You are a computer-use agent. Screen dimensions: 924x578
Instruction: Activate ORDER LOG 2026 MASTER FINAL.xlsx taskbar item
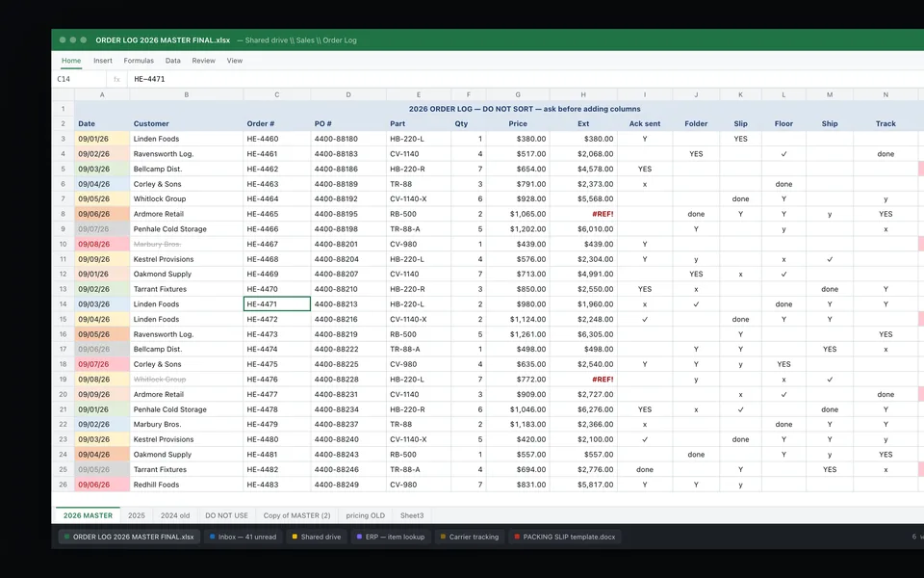click(x=129, y=537)
